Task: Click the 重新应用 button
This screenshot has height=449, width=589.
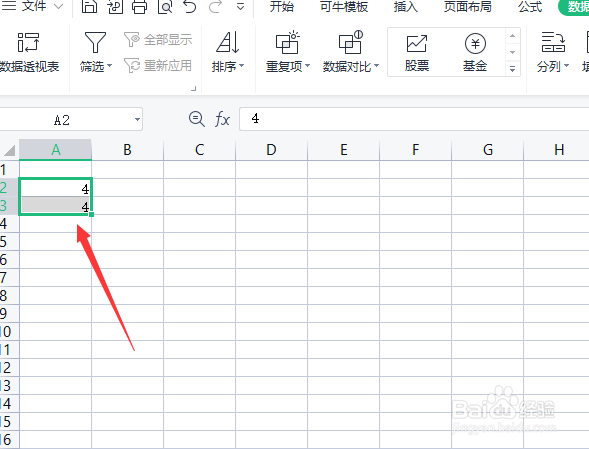Action: pos(158,66)
